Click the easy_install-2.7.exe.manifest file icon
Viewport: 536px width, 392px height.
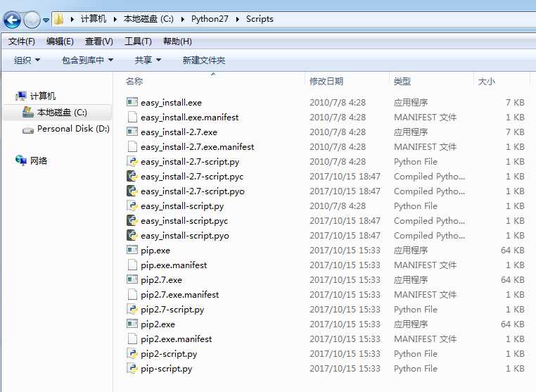[132, 146]
